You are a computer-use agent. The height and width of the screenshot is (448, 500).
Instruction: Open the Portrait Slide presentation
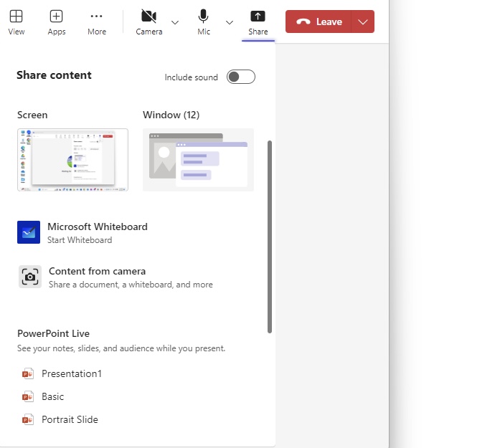point(70,419)
